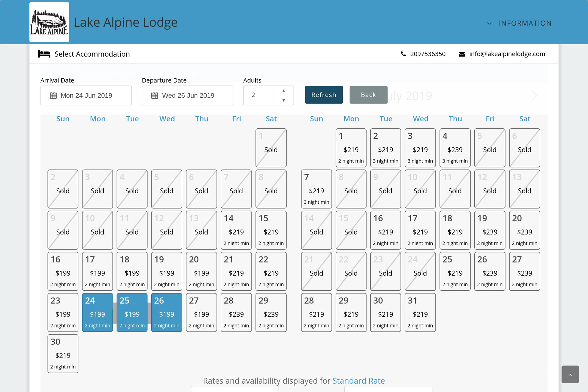Click the Lake Alpine Lodge logo

pos(49,22)
